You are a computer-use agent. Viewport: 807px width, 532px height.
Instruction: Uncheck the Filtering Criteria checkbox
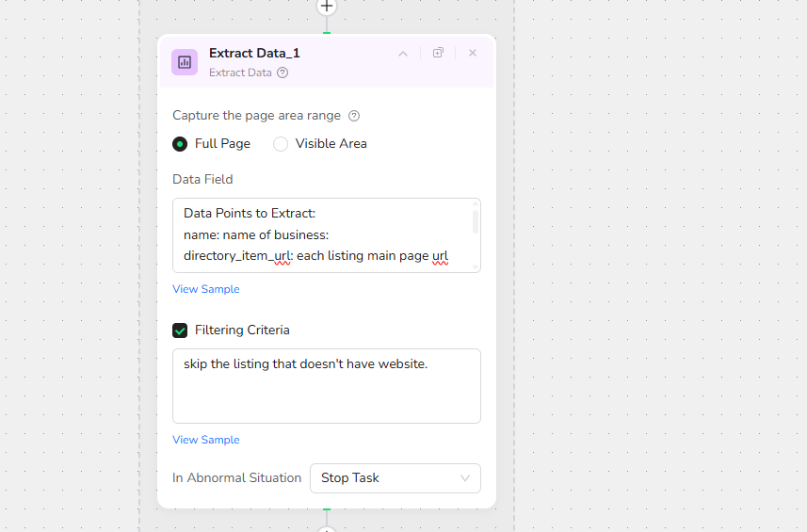(180, 330)
